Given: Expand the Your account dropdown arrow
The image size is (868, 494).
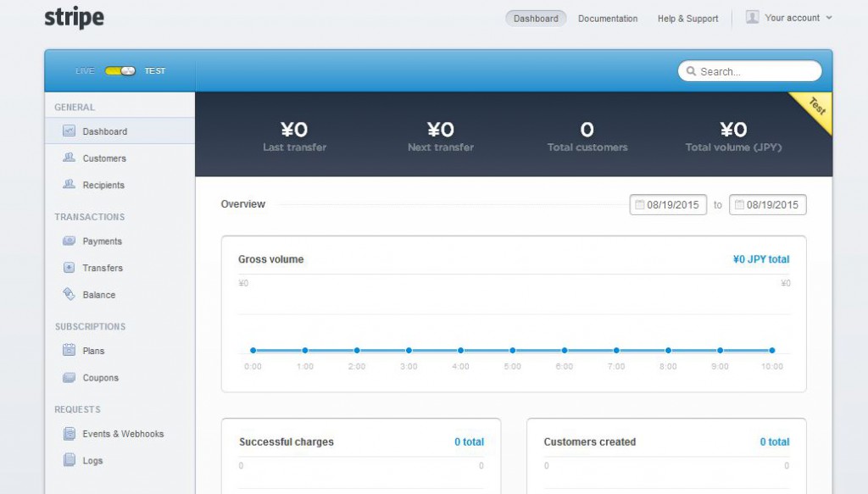Looking at the screenshot, I should [829, 18].
